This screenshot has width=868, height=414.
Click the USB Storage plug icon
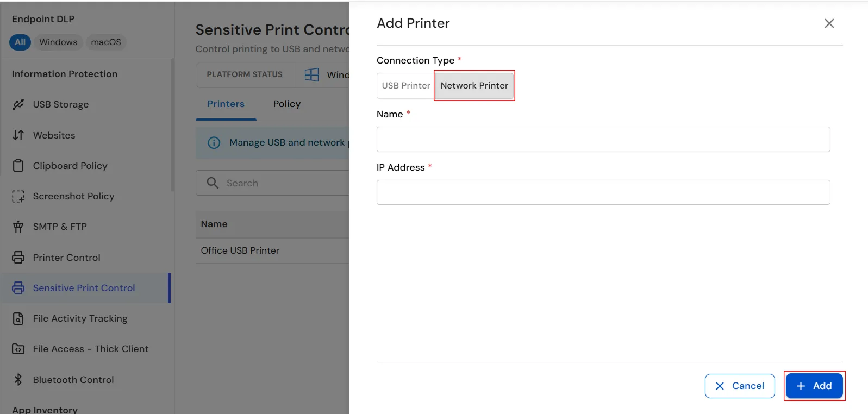pyautogui.click(x=18, y=104)
